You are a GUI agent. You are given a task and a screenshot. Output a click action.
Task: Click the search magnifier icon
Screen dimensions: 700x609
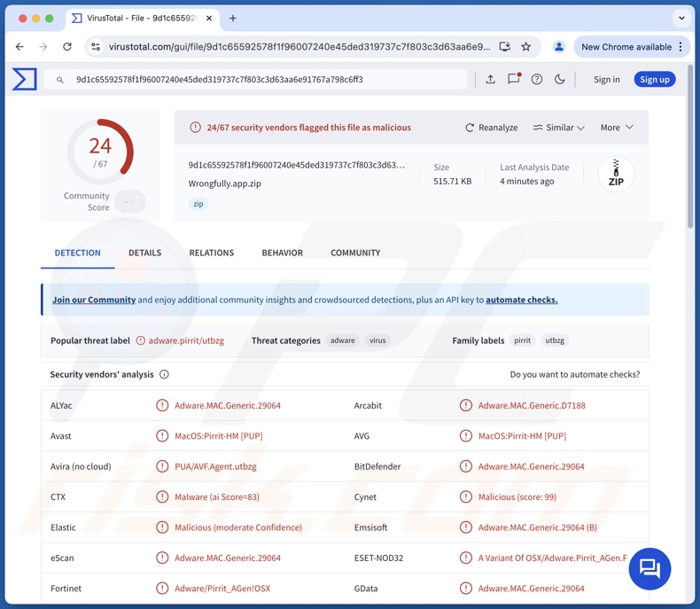click(60, 80)
